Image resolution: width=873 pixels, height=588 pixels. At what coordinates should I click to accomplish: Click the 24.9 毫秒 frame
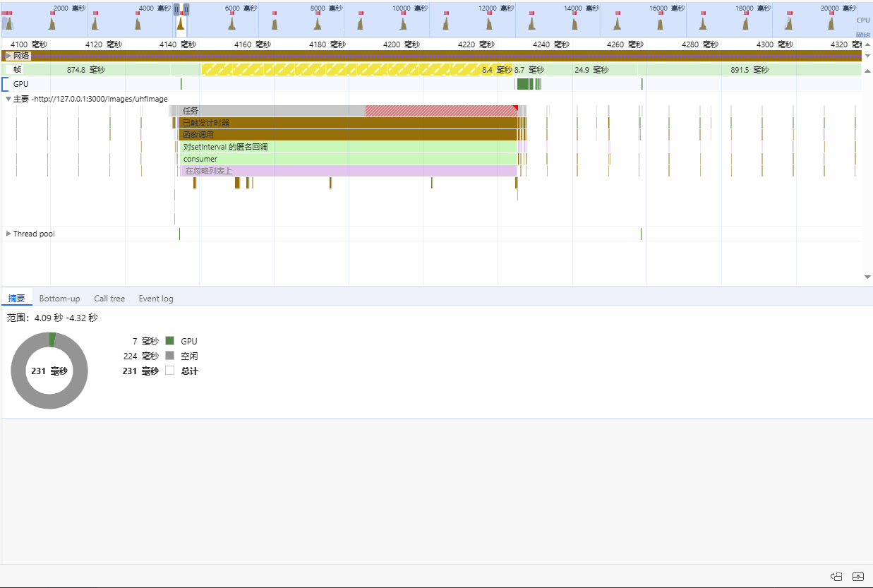(x=591, y=70)
